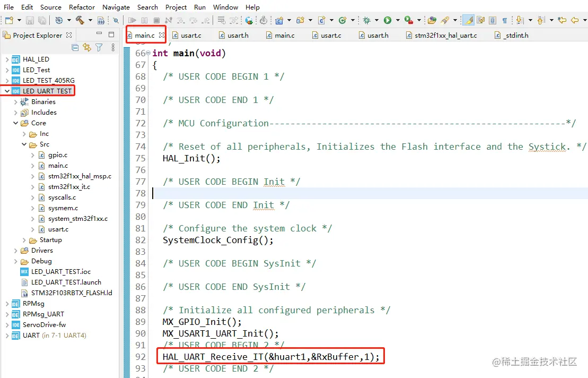
Task: Select stm32f1xx_it.c in the tree
Action: 69,186
